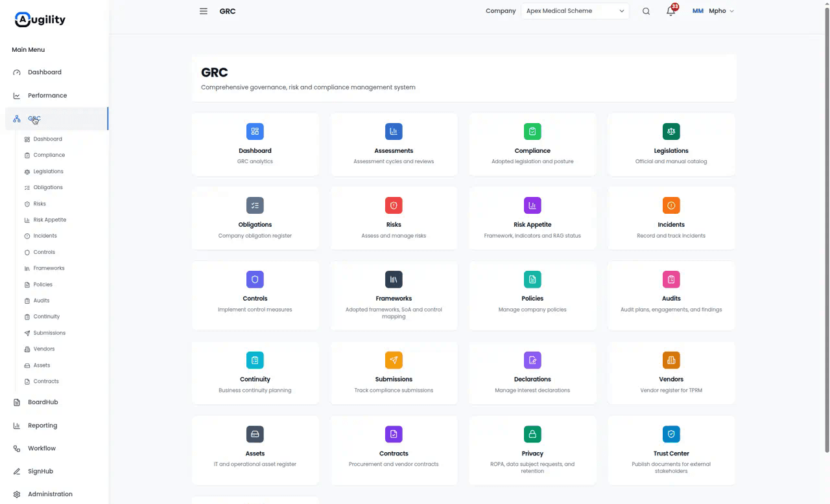830x504 pixels.
Task: Open the Company selector dropdown
Action: pos(575,11)
